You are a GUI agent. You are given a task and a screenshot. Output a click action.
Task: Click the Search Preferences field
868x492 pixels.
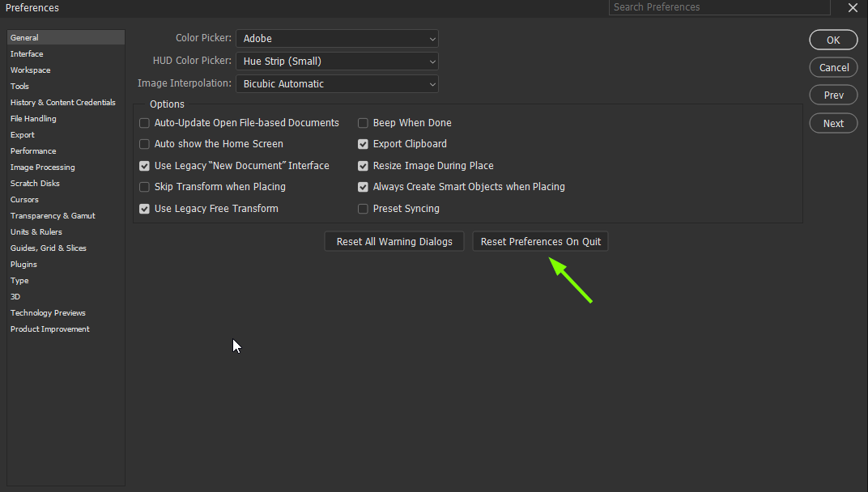pos(719,7)
